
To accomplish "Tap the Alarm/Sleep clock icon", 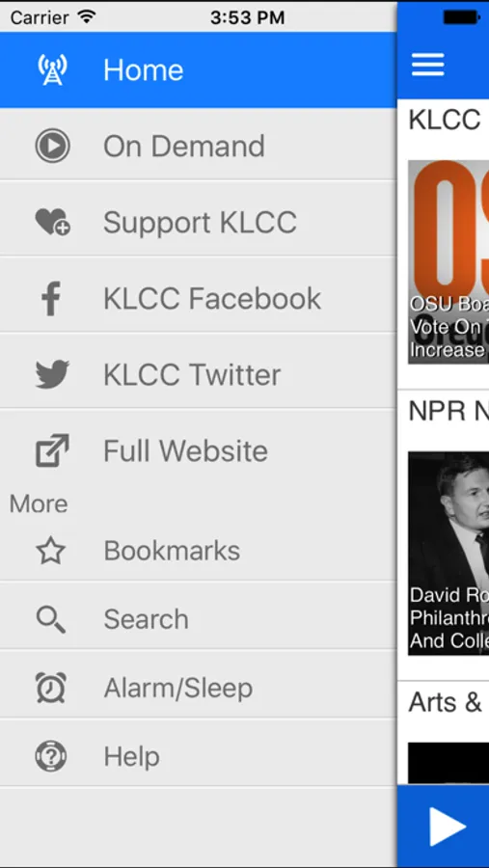I will point(51,688).
